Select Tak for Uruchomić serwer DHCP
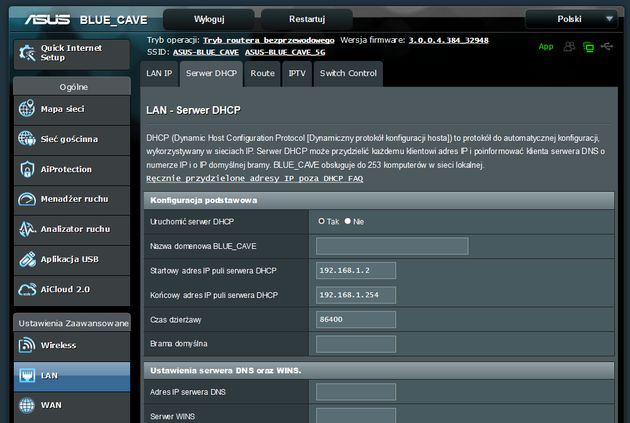The image size is (630, 423). coord(321,221)
